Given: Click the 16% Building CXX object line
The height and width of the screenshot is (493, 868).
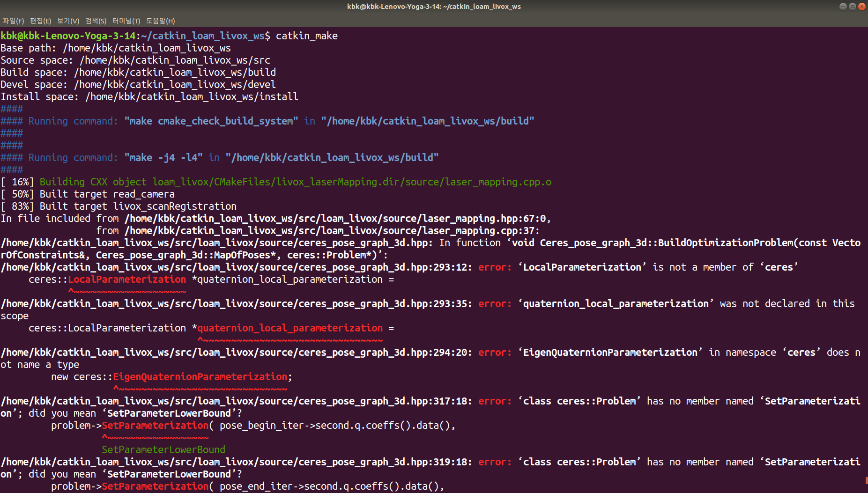Looking at the screenshot, I should point(276,182).
